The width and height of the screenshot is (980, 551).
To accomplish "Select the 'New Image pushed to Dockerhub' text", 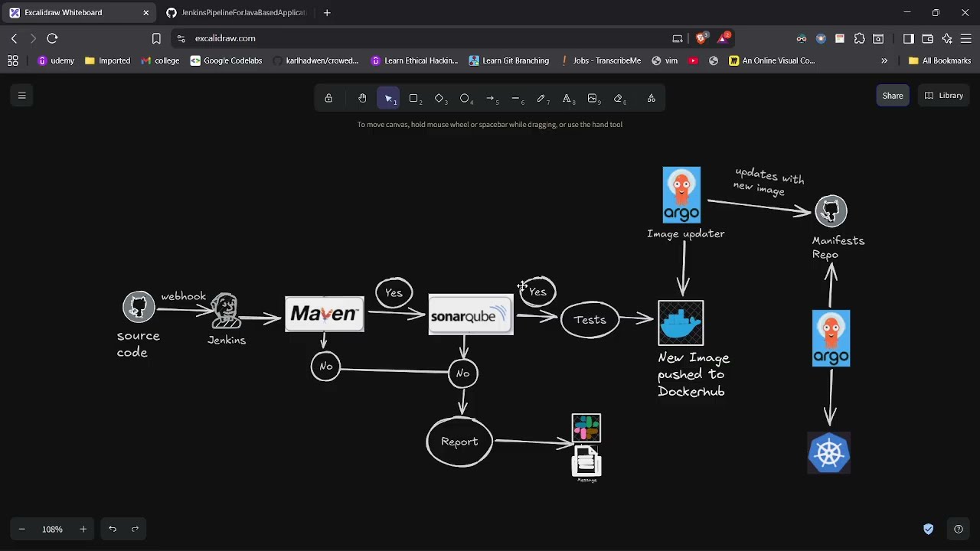I will point(694,374).
